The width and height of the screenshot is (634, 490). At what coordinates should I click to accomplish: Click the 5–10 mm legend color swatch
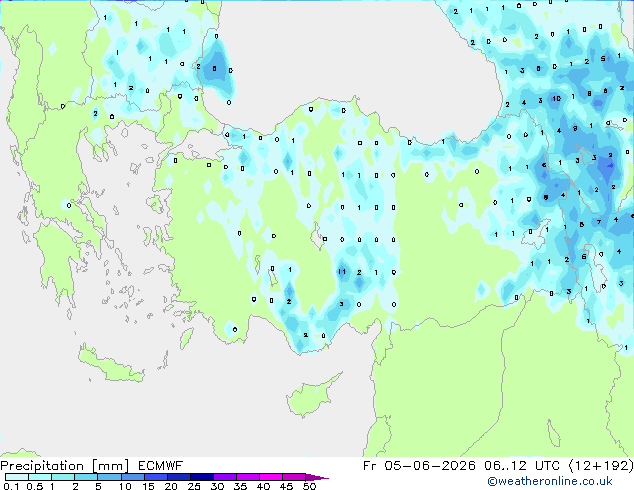click(x=109, y=477)
